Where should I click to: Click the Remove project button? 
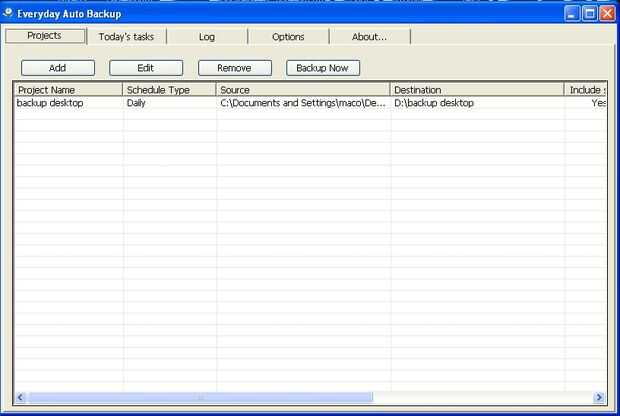point(234,68)
